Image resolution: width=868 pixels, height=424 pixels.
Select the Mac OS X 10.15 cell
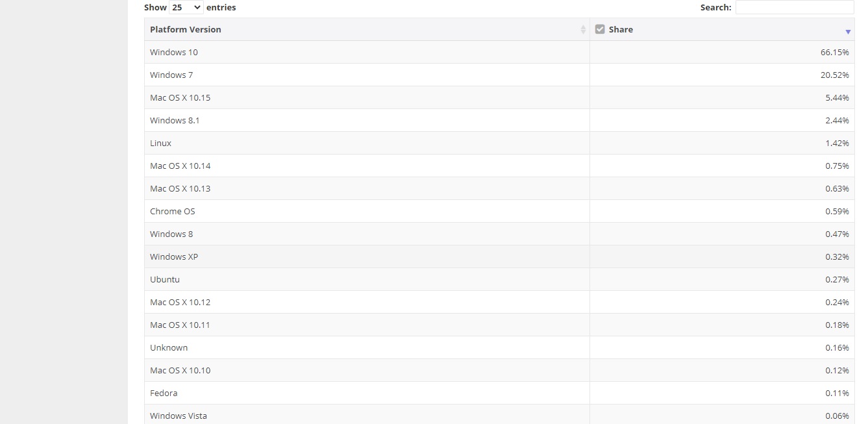pyautogui.click(x=367, y=97)
